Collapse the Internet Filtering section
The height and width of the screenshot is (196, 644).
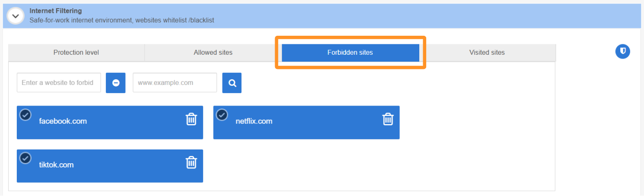16,16
